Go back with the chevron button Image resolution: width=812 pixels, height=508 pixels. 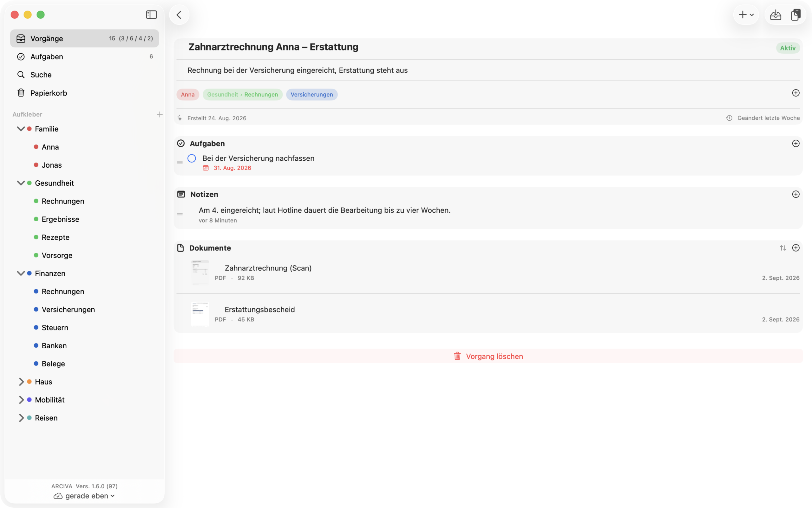(179, 15)
